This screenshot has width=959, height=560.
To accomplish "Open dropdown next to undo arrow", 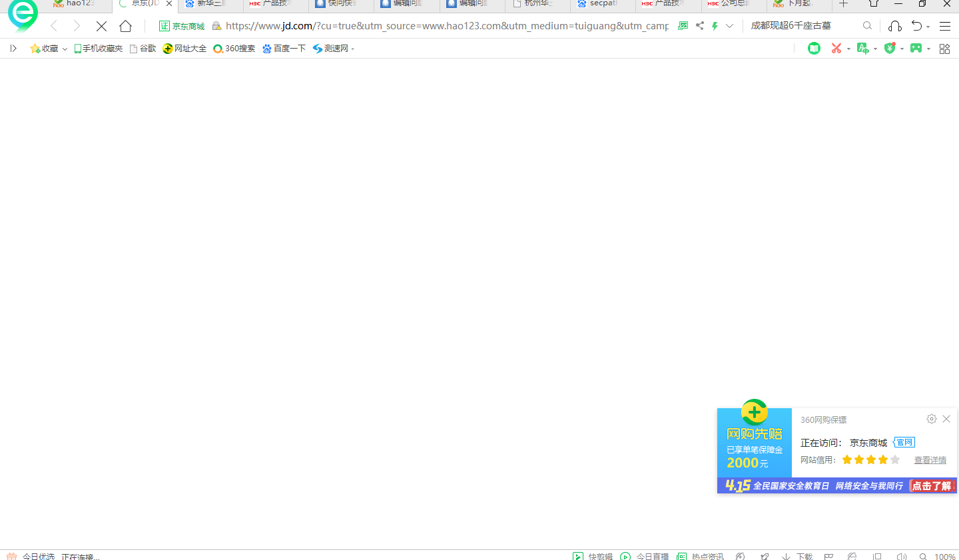I will [928, 27].
